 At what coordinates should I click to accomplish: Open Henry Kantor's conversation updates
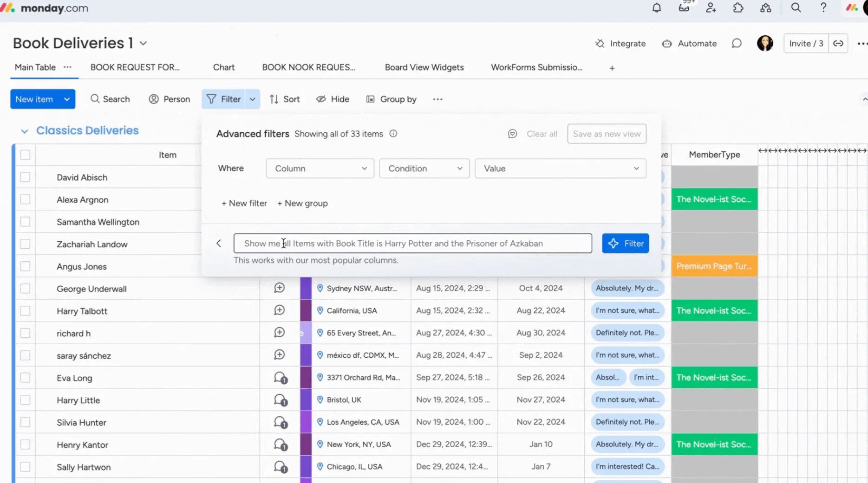[x=280, y=444]
